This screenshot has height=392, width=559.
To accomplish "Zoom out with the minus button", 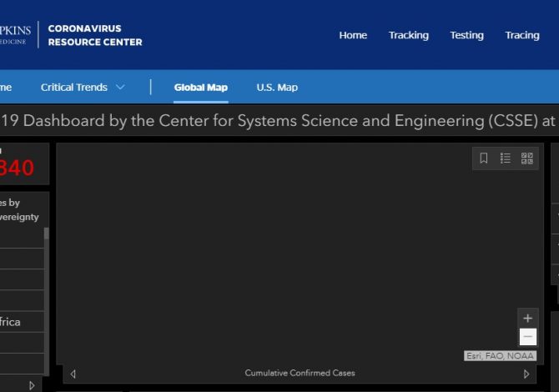I will pyautogui.click(x=527, y=337).
